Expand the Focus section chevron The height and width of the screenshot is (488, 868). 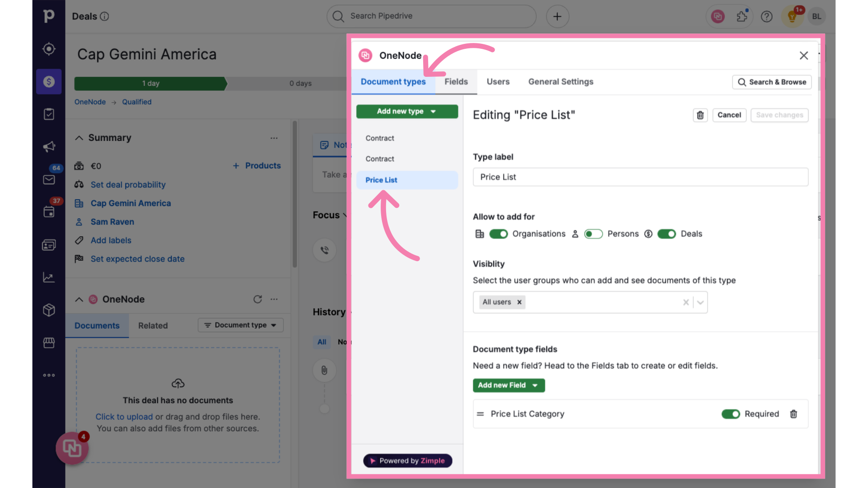[x=345, y=215]
